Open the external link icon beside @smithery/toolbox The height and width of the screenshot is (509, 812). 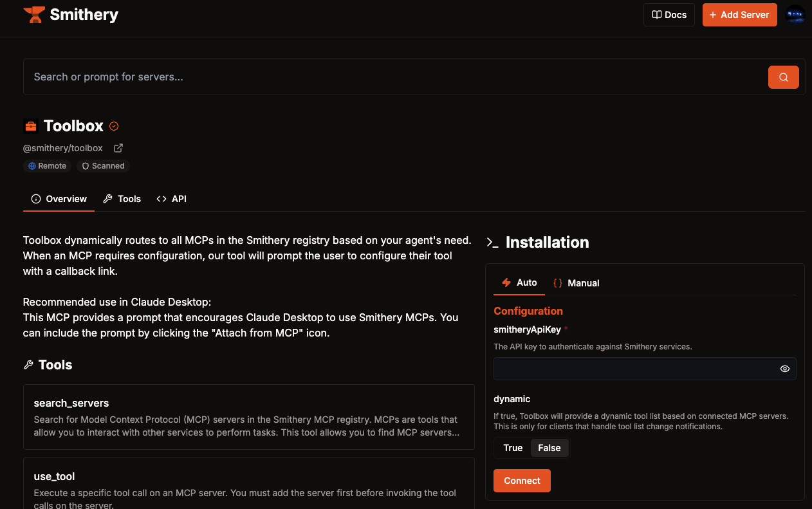click(x=118, y=148)
